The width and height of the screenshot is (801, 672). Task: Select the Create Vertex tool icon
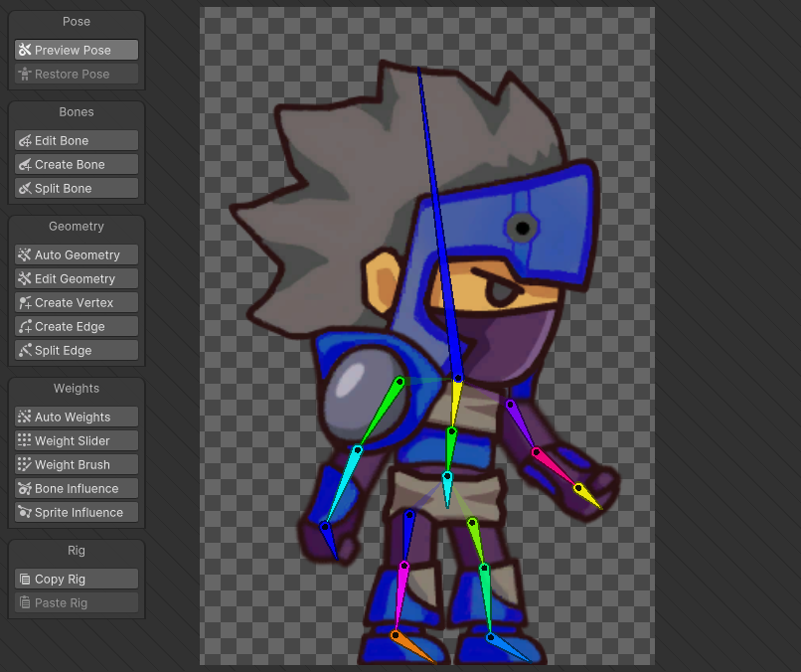click(x=25, y=303)
